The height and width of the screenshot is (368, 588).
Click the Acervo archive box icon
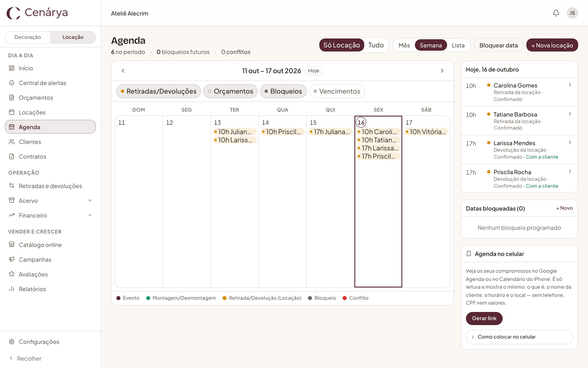point(11,200)
